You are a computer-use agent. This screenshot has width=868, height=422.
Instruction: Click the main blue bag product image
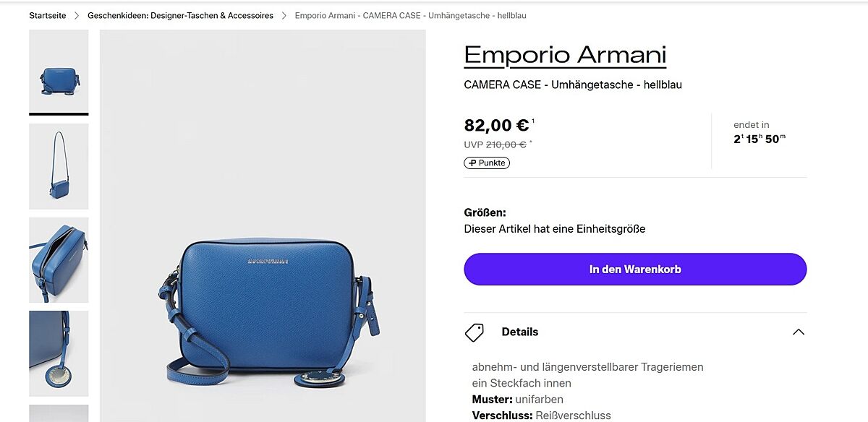263,225
